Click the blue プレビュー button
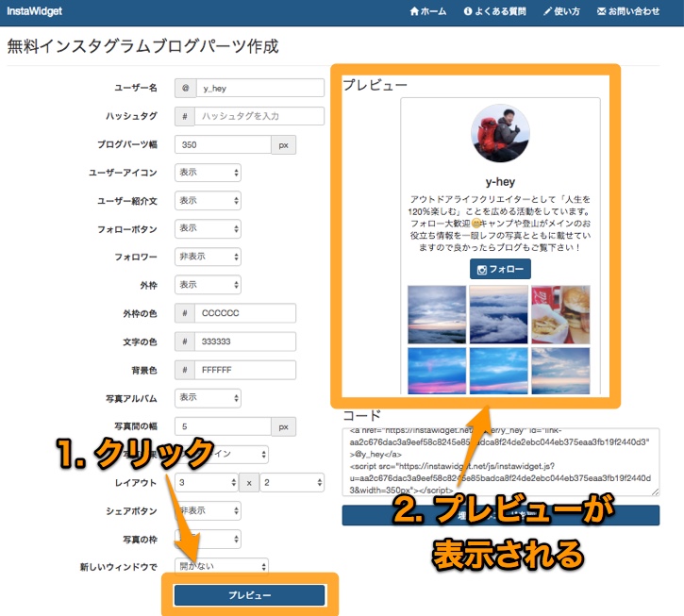684x616 pixels. pos(249,595)
